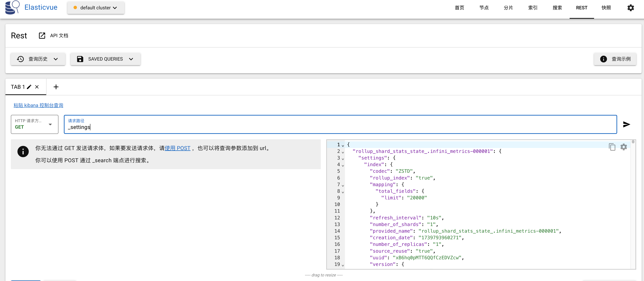
Task: Open the SAVED QUERIES dropdown
Action: pos(105,59)
